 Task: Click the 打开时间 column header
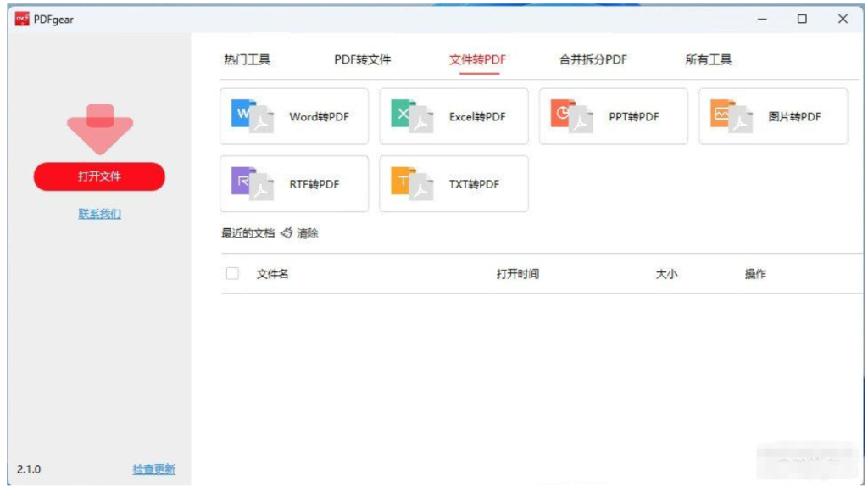pos(518,274)
